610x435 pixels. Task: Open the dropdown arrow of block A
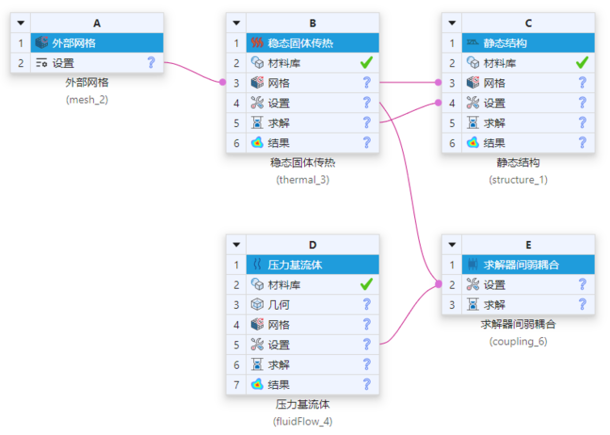point(21,23)
